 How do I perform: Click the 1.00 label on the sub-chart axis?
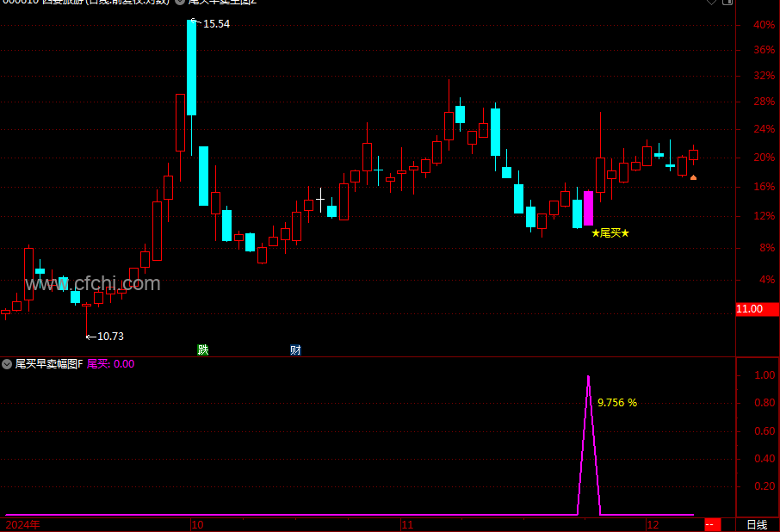pos(765,375)
